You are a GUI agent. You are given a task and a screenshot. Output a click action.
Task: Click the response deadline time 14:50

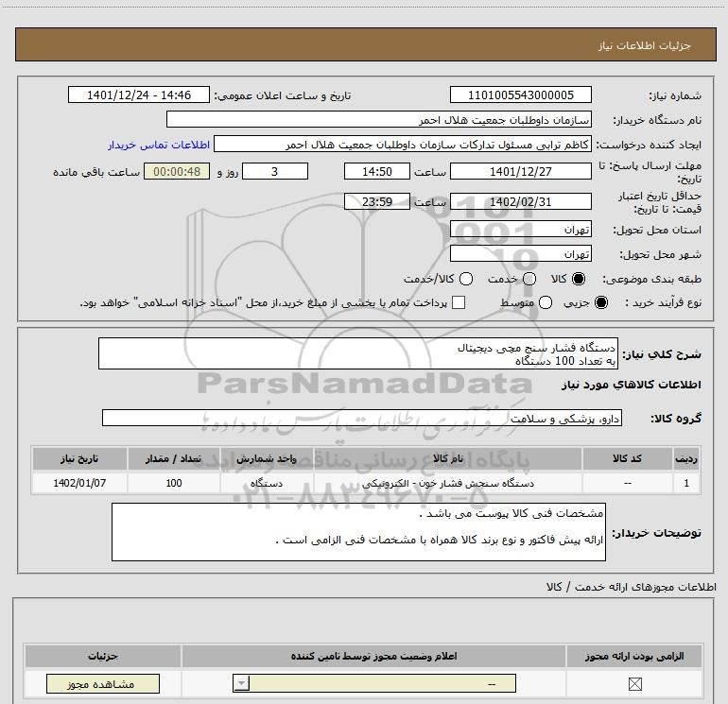click(377, 171)
